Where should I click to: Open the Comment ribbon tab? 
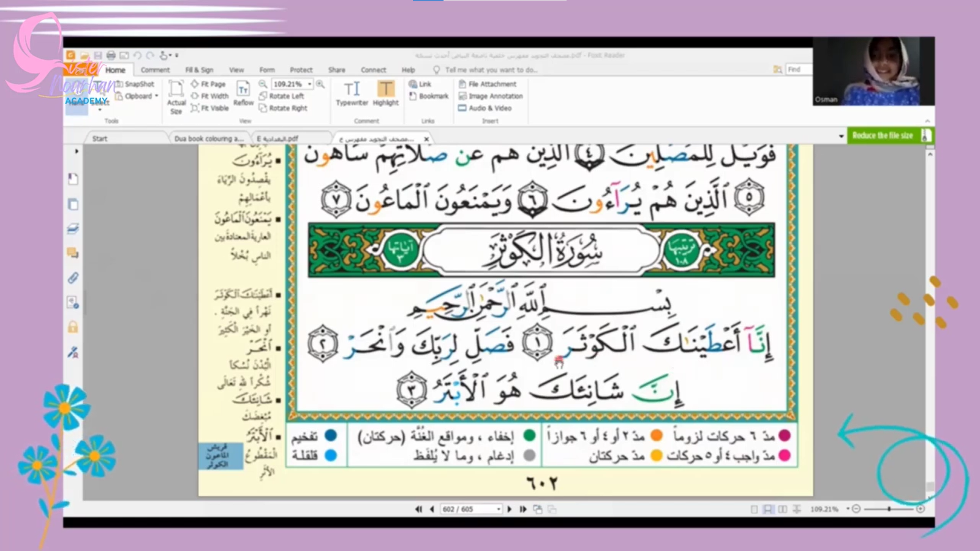(155, 70)
